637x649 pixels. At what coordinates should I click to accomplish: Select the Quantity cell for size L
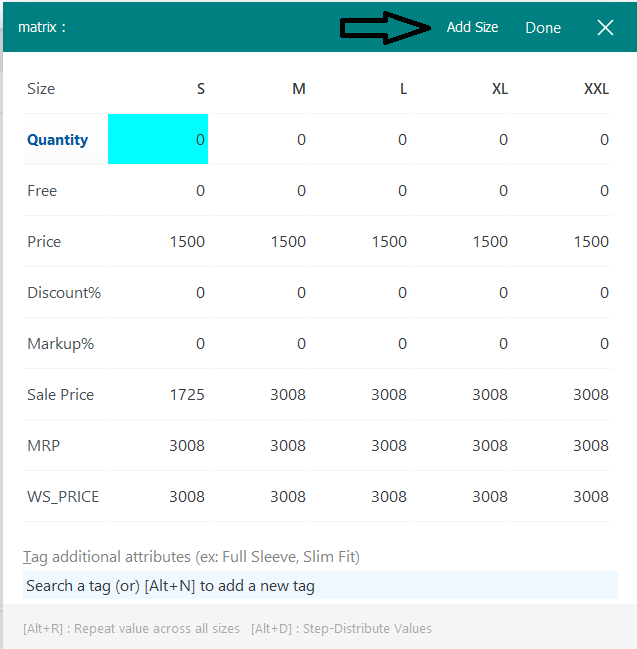(x=360, y=139)
